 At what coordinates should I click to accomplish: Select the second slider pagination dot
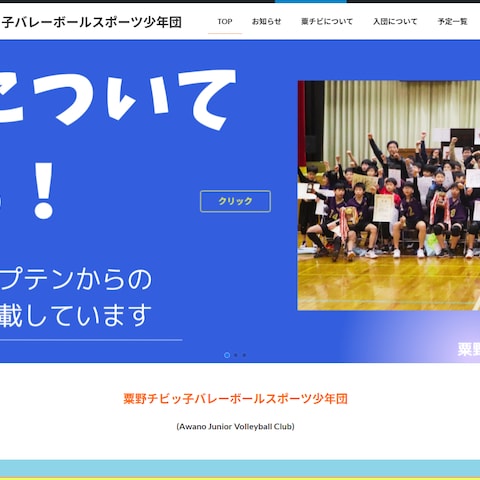236,355
